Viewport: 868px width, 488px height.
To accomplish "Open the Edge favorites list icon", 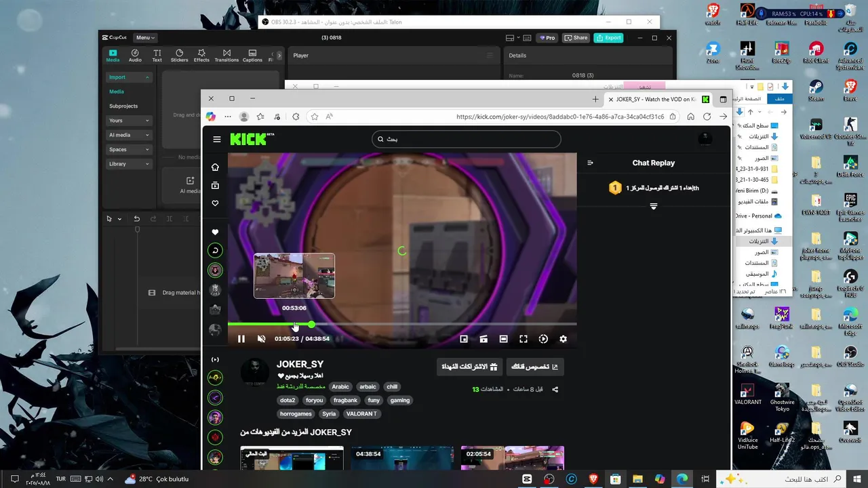I will (260, 117).
